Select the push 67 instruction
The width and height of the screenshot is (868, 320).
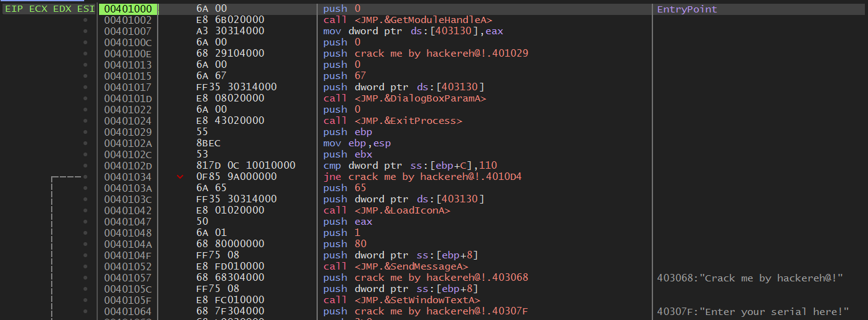pyautogui.click(x=341, y=76)
